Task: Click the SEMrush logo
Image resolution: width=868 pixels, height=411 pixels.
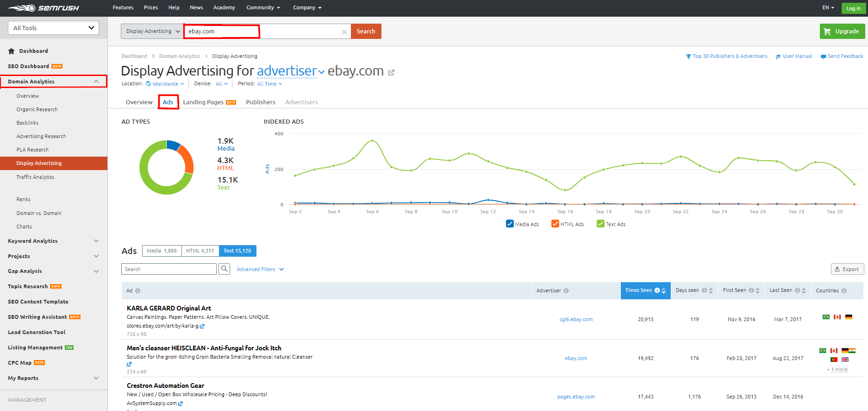Action: (x=44, y=8)
